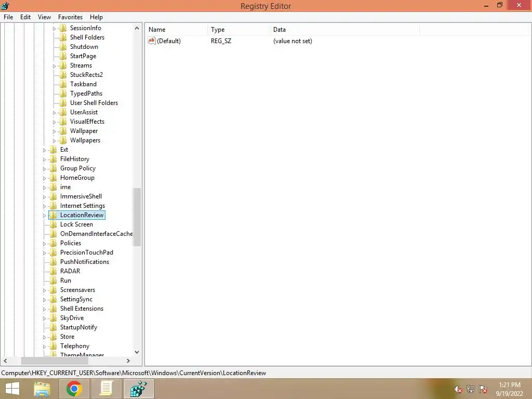Click the tree scroll left arrow
The width and height of the screenshot is (532, 399).
pos(5,361)
